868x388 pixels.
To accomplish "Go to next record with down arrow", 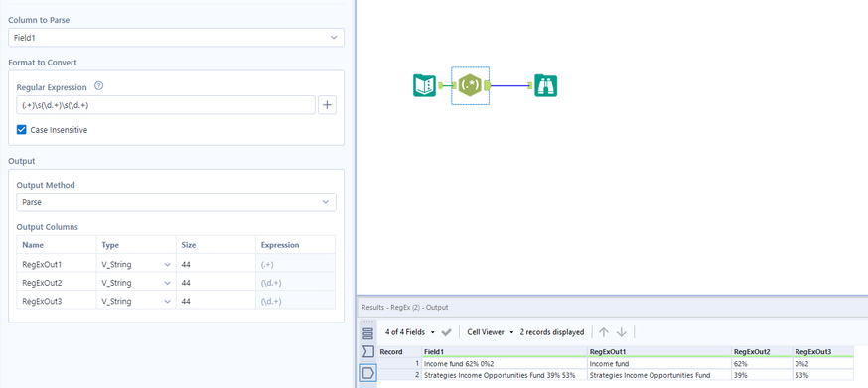I will coord(622,332).
